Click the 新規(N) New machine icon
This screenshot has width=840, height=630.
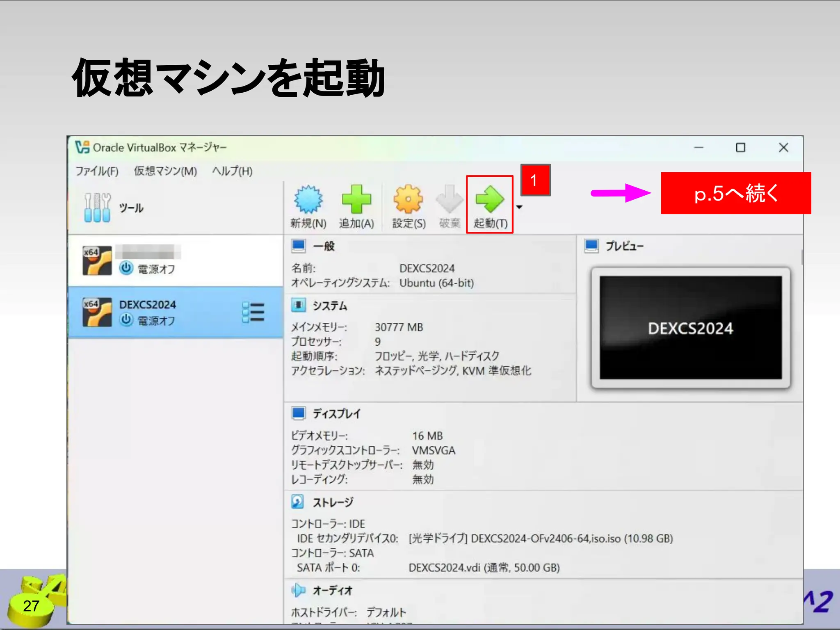(x=308, y=200)
